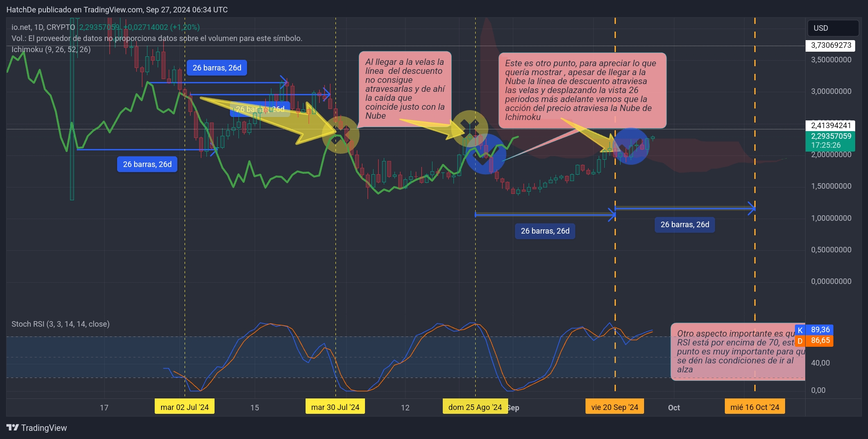Viewport: 868px width, 439px height.
Task: Select the 26 barras, 26d label under the left blue arrow
Action: tap(147, 164)
